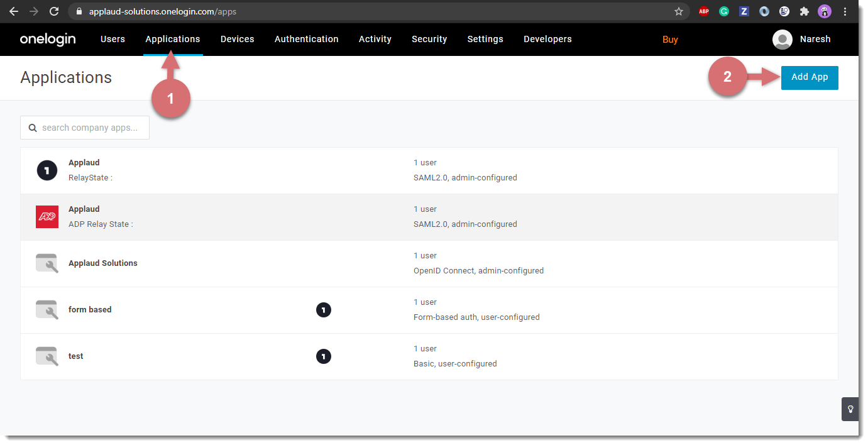Click the Applaud Solutions wrench icon
This screenshot has height=445, width=868.
pyautogui.click(x=47, y=263)
